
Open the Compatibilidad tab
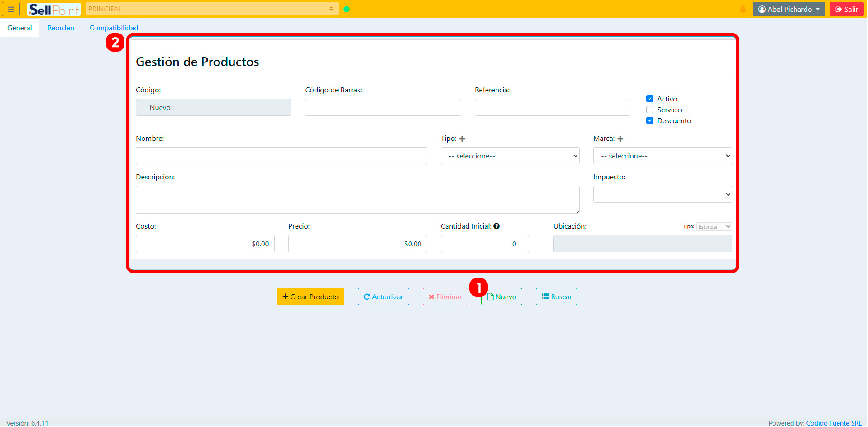tap(114, 28)
